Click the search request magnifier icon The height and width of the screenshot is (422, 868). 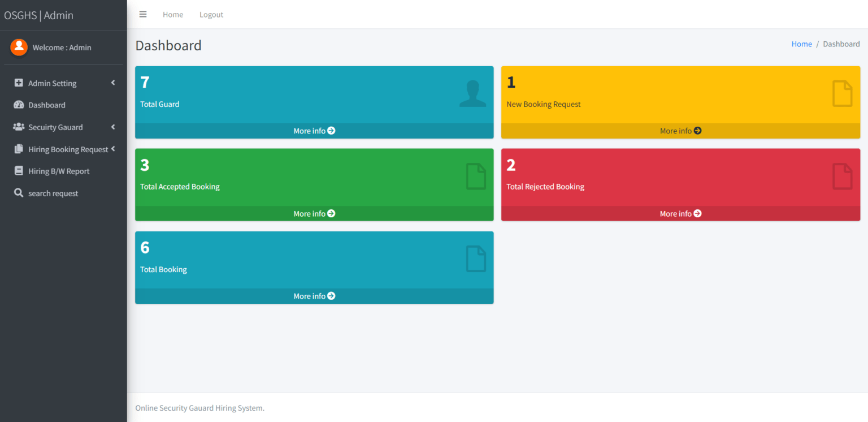[x=19, y=193]
